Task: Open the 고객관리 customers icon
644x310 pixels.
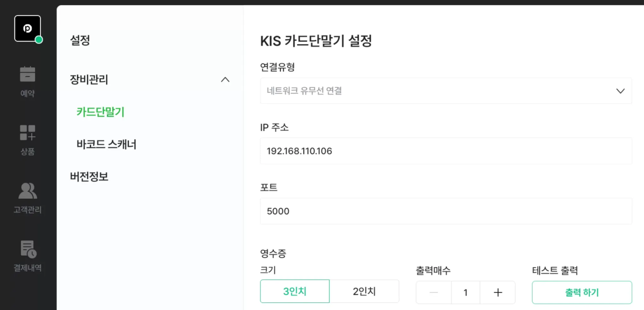Action: (28, 191)
